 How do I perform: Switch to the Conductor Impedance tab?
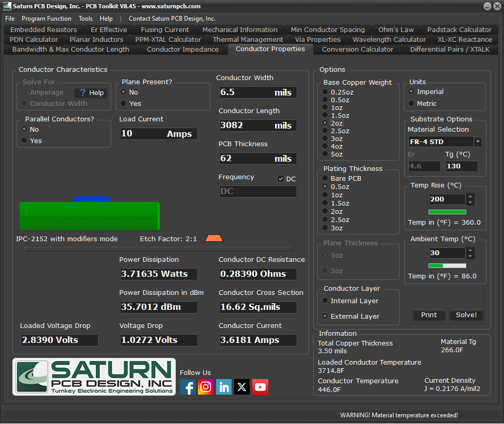point(182,50)
